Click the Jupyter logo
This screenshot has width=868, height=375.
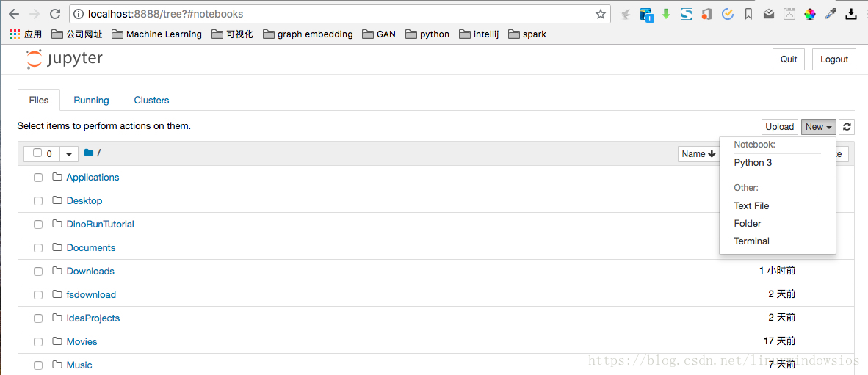pos(64,59)
